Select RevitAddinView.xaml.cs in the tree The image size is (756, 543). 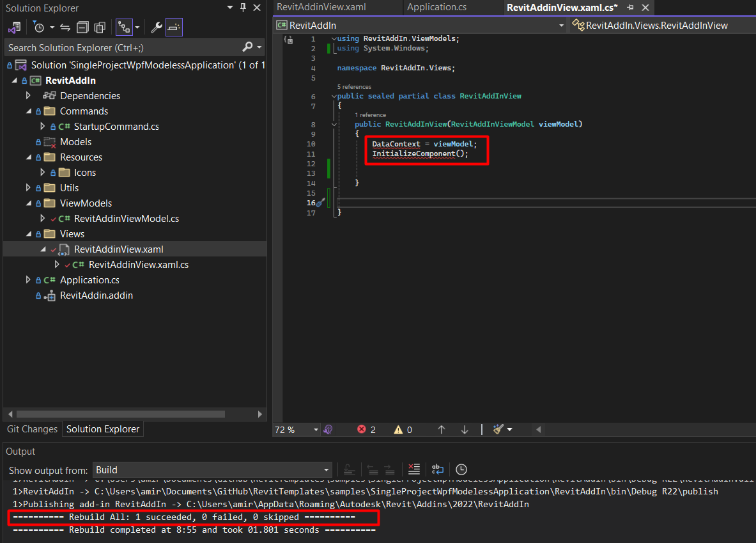point(139,265)
